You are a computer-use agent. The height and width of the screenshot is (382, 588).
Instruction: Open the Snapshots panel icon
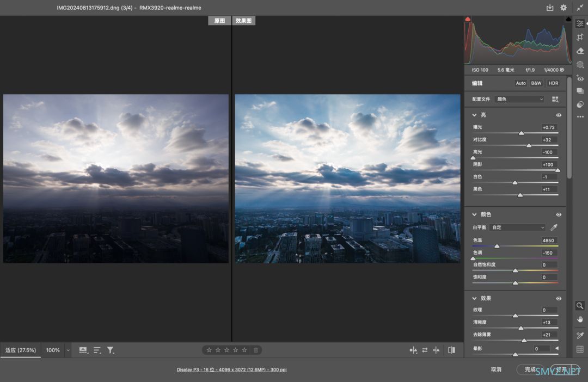coord(580,91)
